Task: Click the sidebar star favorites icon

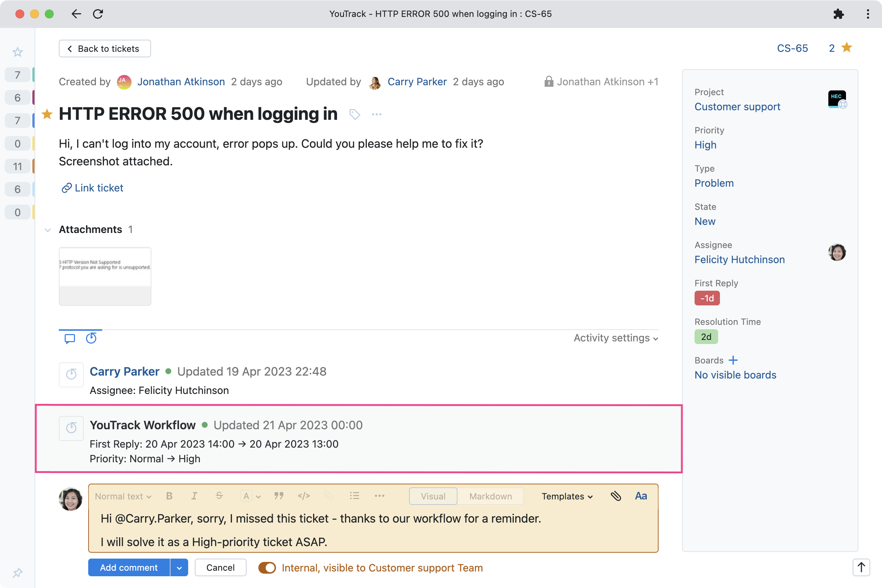Action: pyautogui.click(x=18, y=52)
